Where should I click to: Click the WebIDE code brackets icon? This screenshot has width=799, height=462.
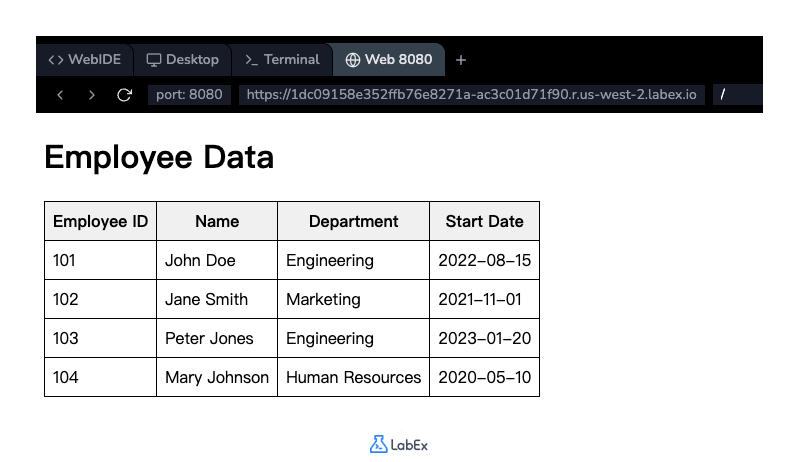[x=56, y=60]
